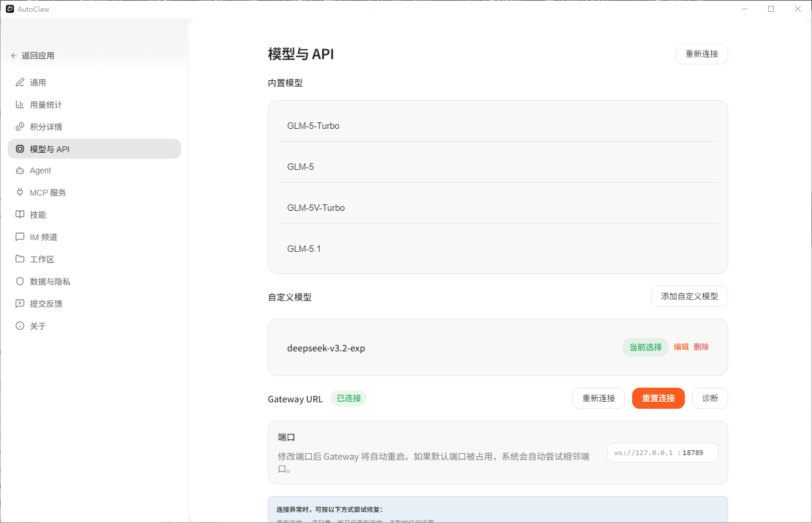Choose the GLM-5-Turbo built-in model
812x523 pixels.
pyautogui.click(x=498, y=126)
